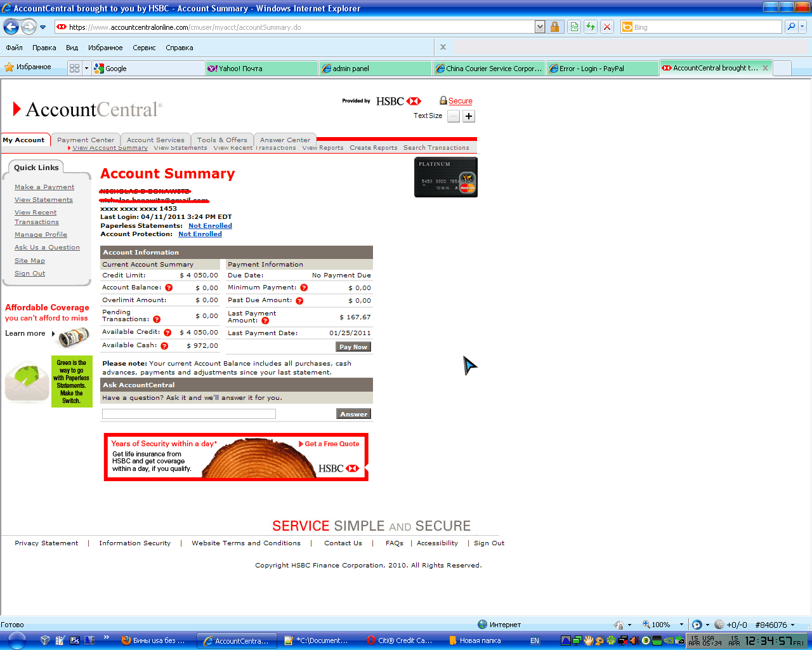Click help icon next to Last Payment Amount
The image size is (812, 650).
(x=265, y=321)
